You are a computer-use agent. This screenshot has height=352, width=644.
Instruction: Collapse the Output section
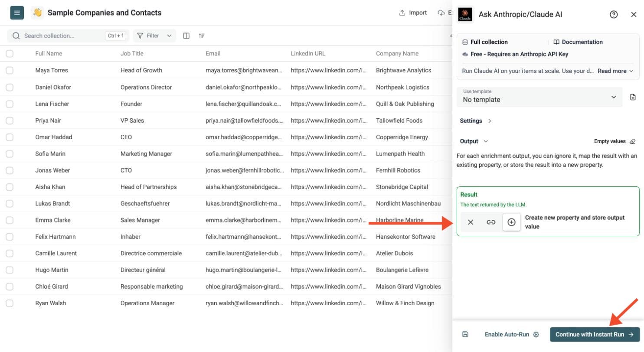[x=474, y=141]
